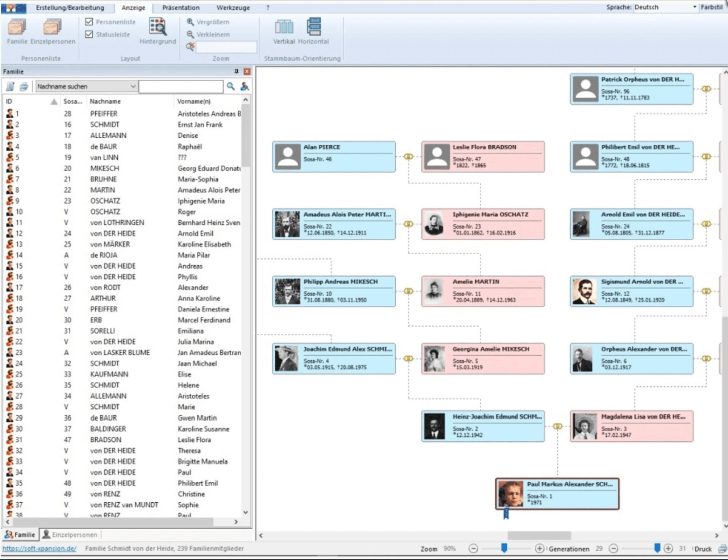This screenshot has height=560, width=728.
Task: Open the Einzelpersonen bottom tab
Action: click(70, 535)
